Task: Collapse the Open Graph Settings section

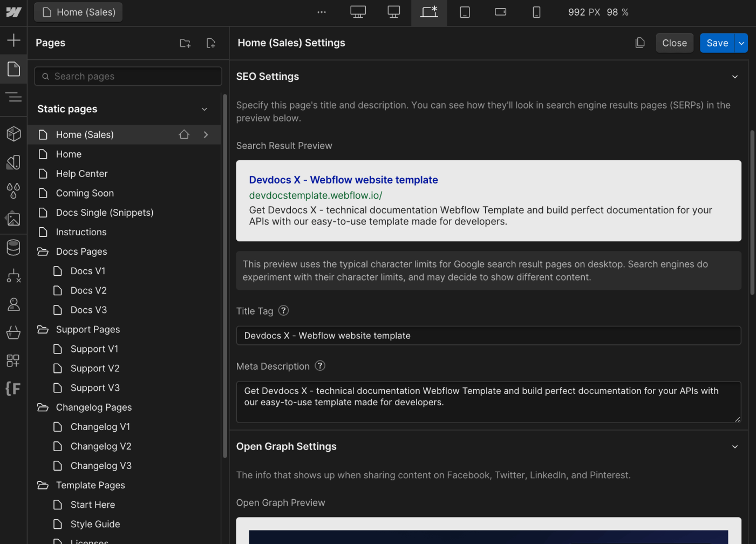Action: [x=735, y=447]
